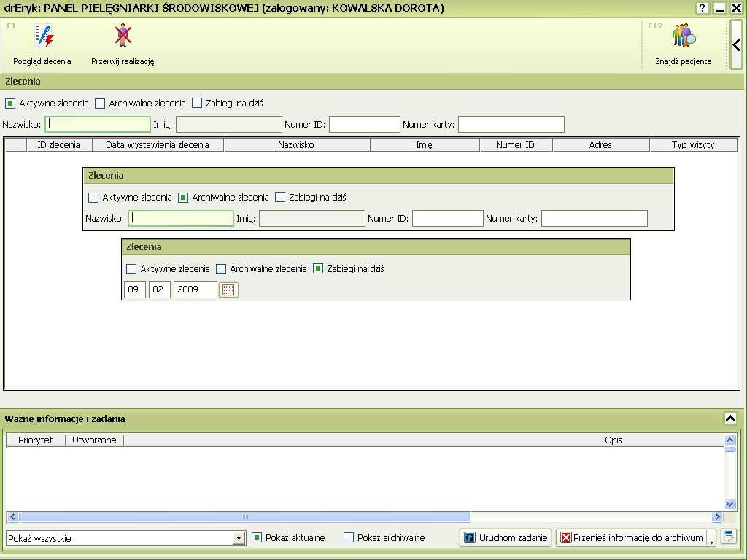Open the calendar date picker icon

pyautogui.click(x=228, y=289)
